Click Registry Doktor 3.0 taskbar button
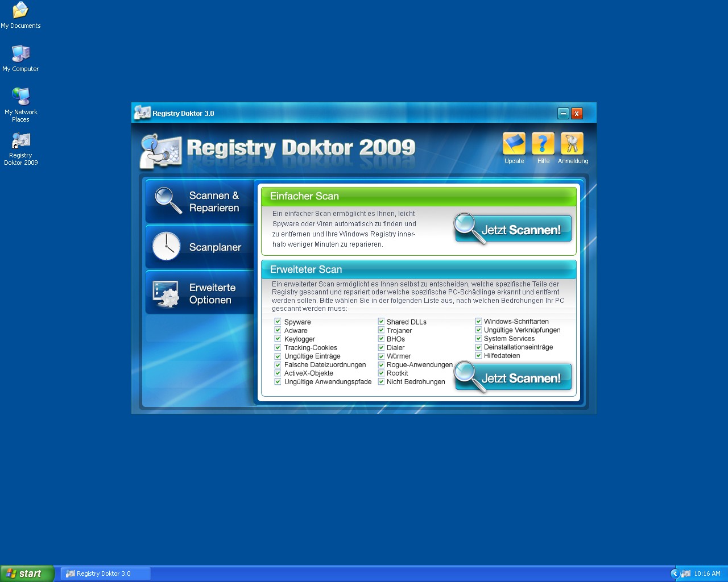Viewport: 728px width, 582px height. pos(105,573)
